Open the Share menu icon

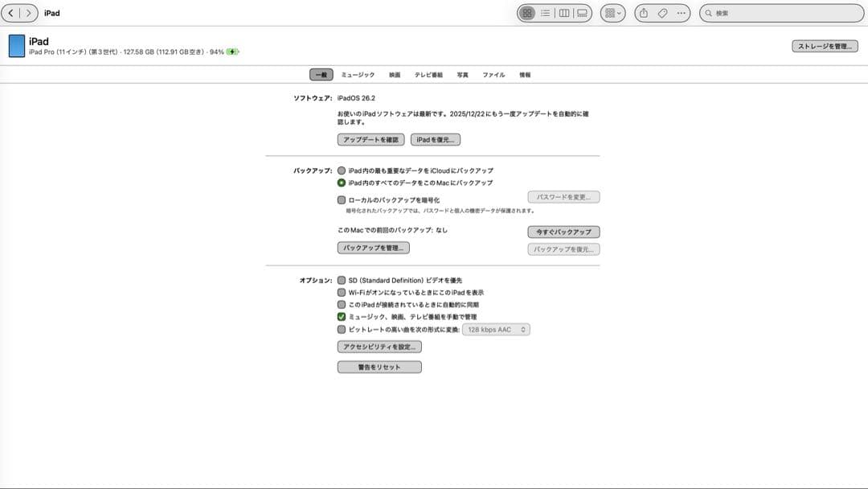pyautogui.click(x=642, y=13)
